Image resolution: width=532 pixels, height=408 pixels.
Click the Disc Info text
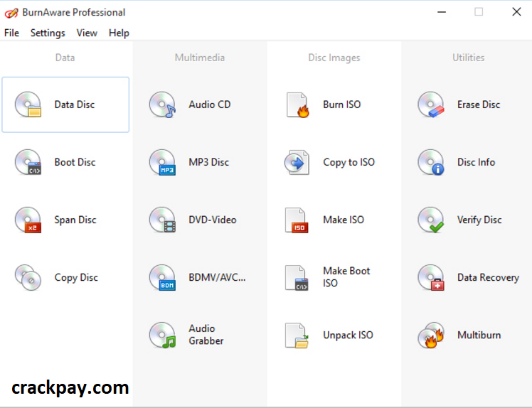pos(477,162)
